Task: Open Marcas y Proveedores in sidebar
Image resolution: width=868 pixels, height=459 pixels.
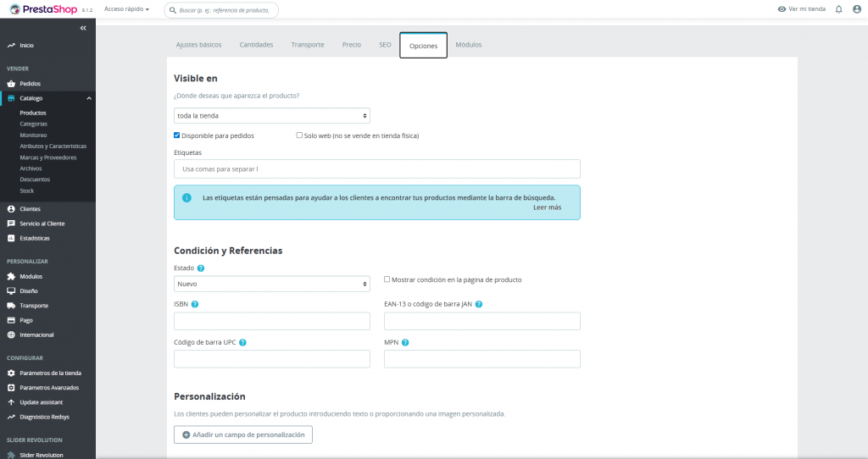Action: coord(48,158)
